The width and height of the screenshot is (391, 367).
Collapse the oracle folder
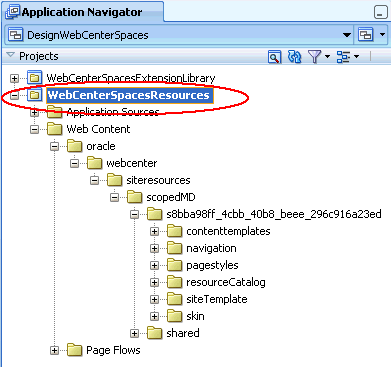54,147
